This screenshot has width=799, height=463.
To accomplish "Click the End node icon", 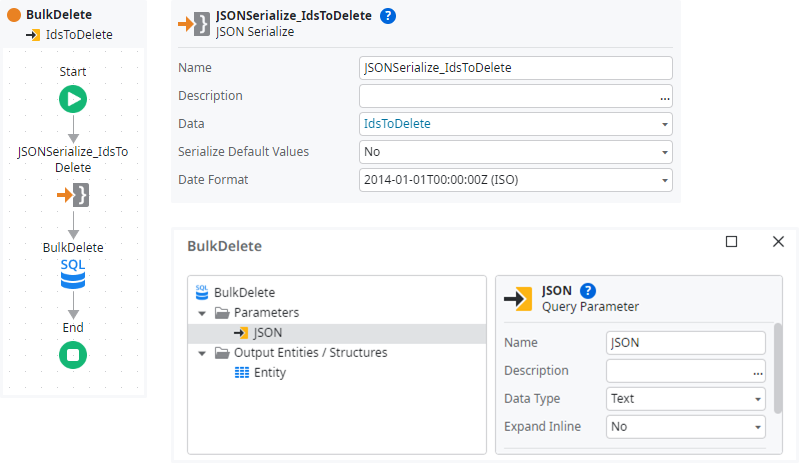I will point(73,354).
